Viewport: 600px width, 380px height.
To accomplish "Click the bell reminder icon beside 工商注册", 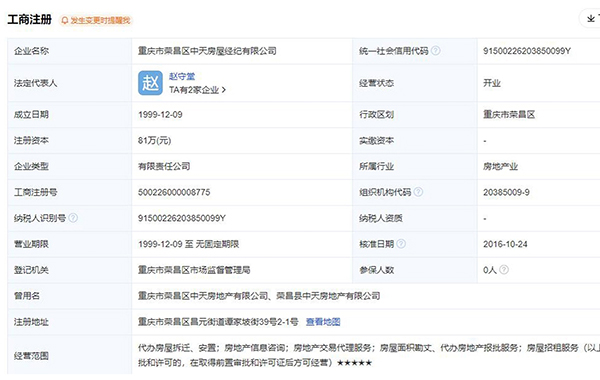I will [x=65, y=20].
